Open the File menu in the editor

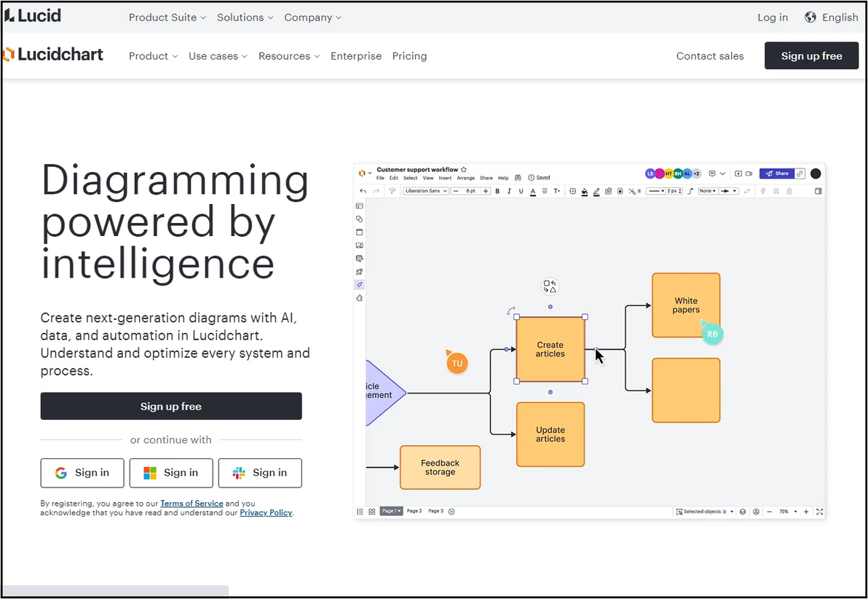coord(380,178)
